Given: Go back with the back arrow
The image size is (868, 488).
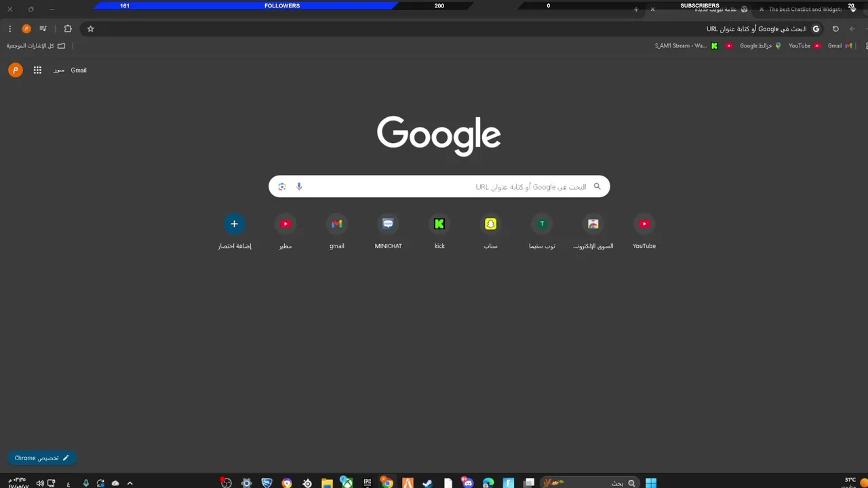Looking at the screenshot, I should click(852, 29).
